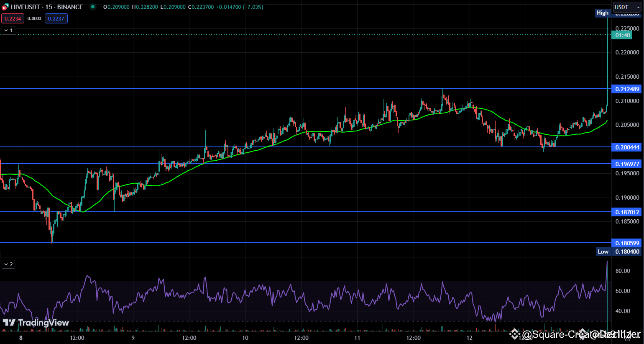
Task: Click the green market status dot
Action: (93, 7)
